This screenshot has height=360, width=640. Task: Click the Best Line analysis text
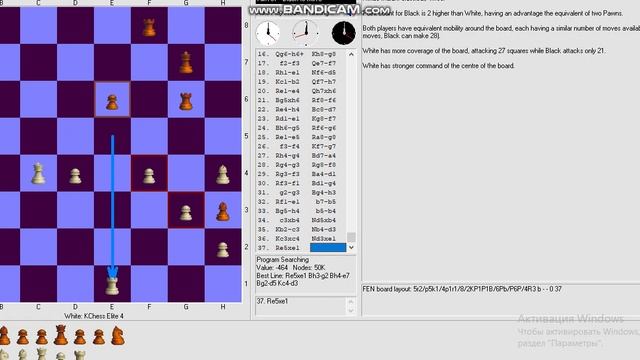tap(303, 279)
